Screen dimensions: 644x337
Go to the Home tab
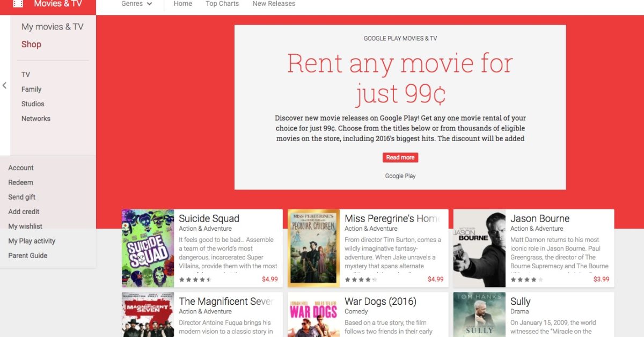coord(182,4)
